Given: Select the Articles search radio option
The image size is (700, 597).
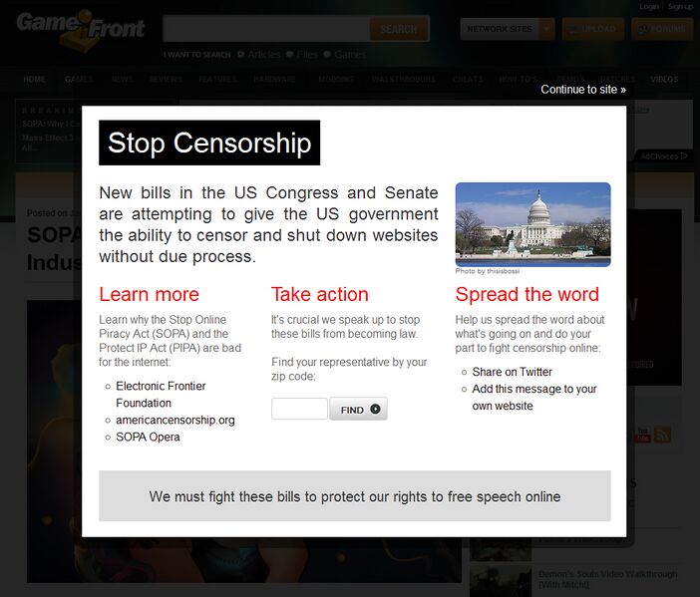Looking at the screenshot, I should pos(241,55).
